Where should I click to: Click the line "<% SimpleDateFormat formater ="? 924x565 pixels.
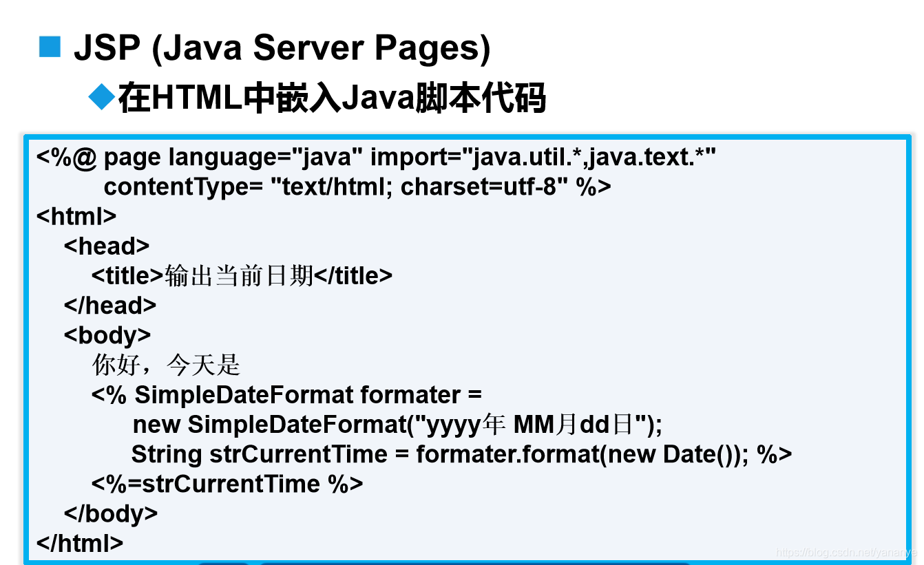coord(286,395)
